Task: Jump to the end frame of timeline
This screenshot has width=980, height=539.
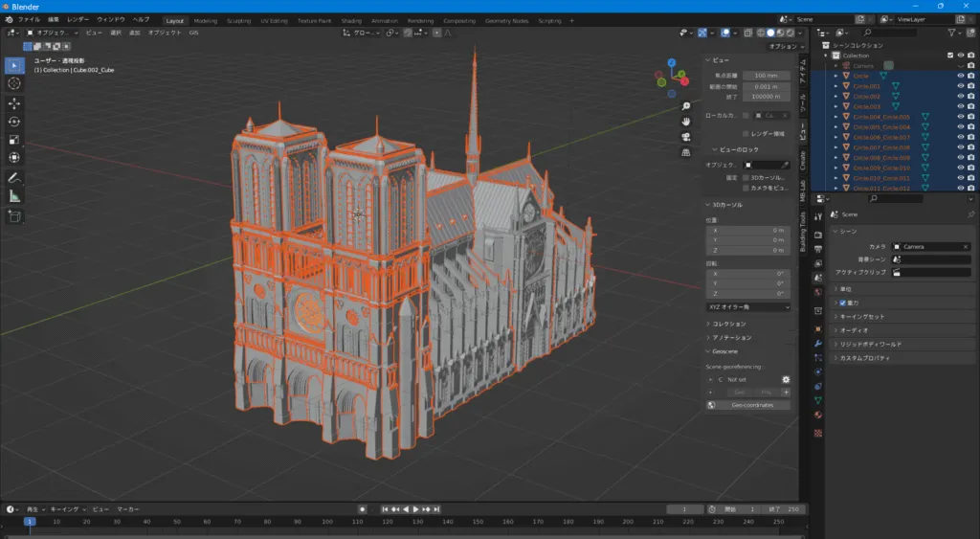Action: click(436, 509)
